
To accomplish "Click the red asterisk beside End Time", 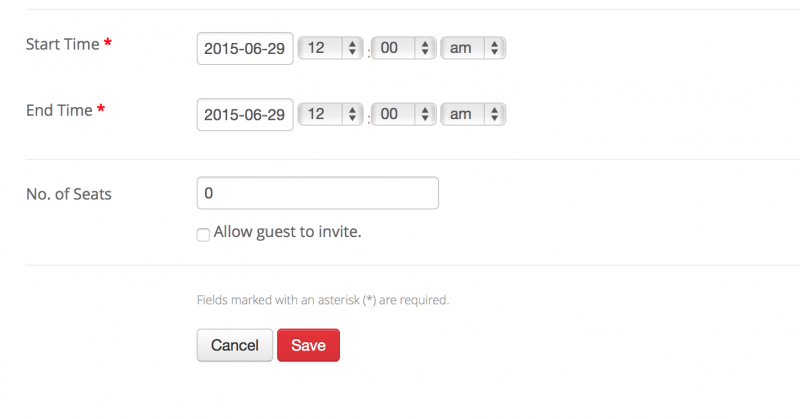I will click(101, 111).
